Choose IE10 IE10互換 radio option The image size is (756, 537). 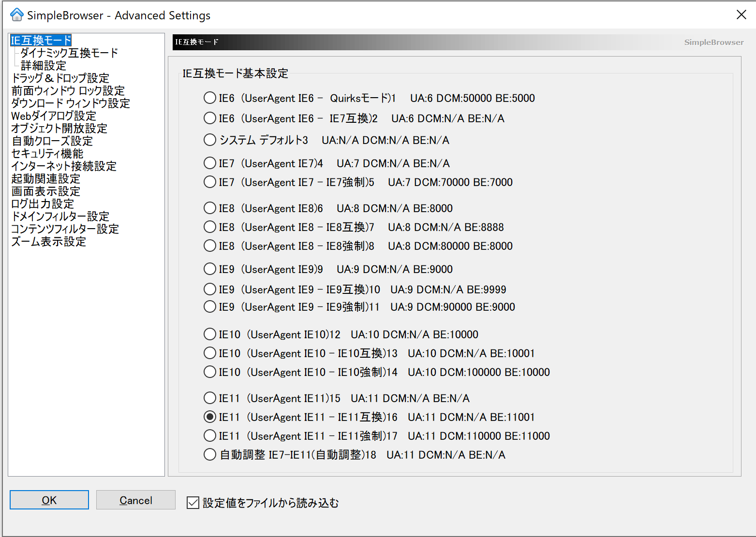click(210, 353)
